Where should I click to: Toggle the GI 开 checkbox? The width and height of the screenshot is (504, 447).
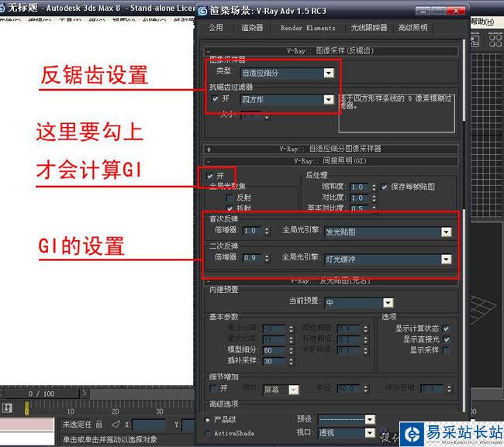(209, 176)
